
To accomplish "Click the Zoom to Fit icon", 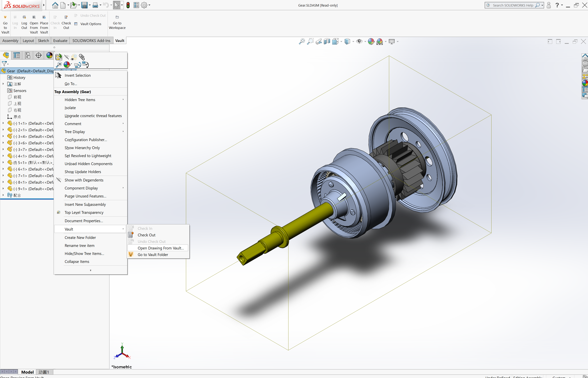I will click(302, 41).
